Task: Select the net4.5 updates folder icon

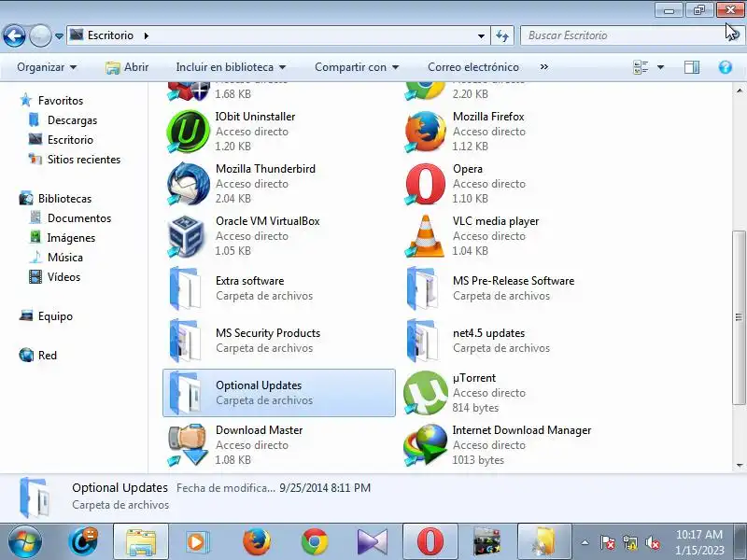Action: click(423, 341)
